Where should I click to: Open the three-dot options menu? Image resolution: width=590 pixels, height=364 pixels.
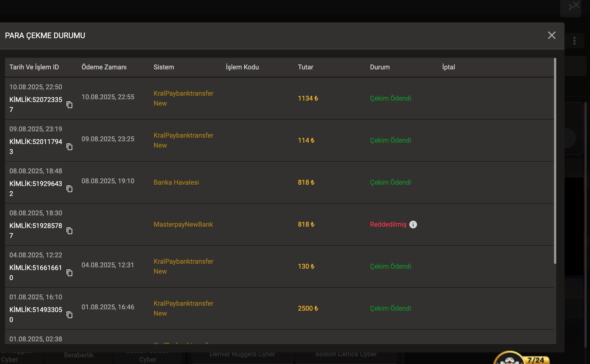(575, 41)
